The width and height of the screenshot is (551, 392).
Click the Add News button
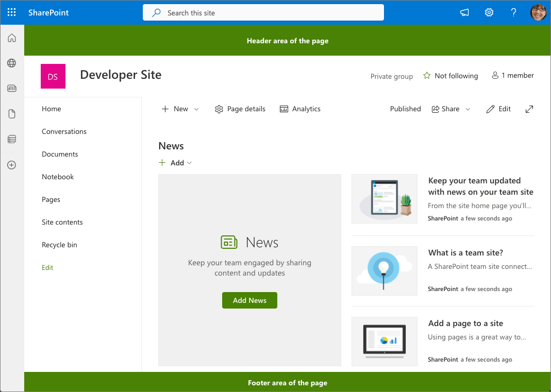click(x=249, y=300)
